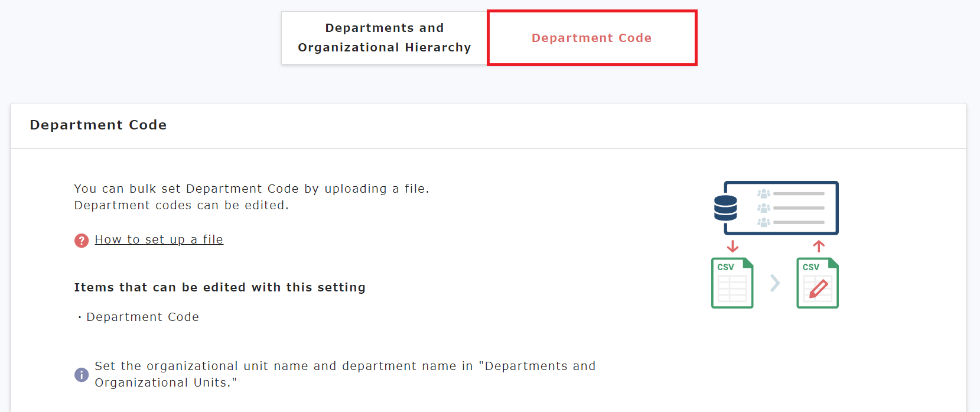Click the Department Code bullet list item
This screenshot has height=412, width=980.
142,317
